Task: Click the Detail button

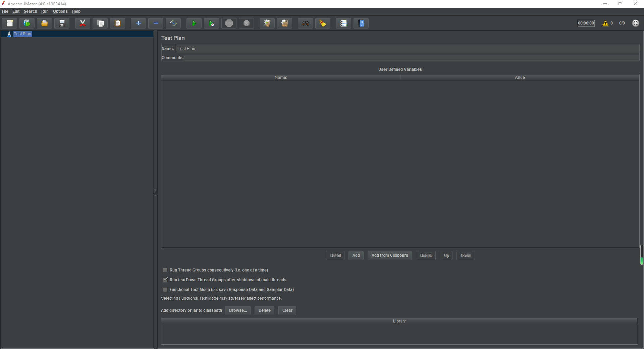Action: (x=335, y=256)
